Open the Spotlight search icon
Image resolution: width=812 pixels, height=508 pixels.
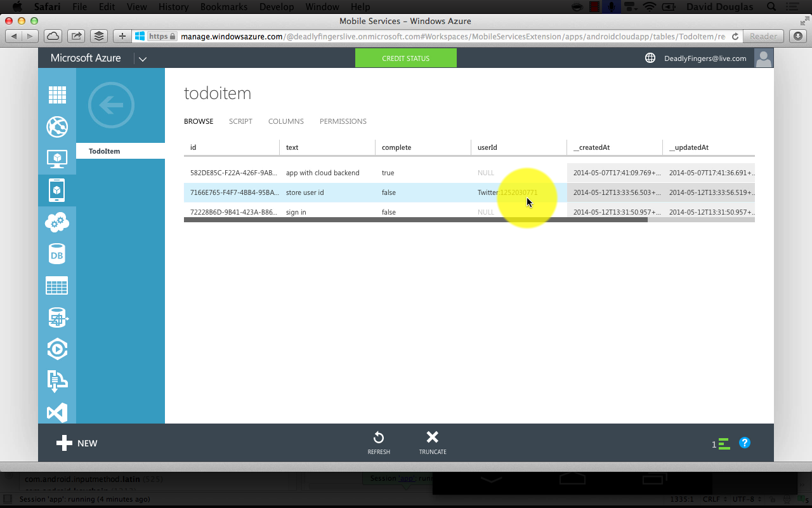pos(771,7)
